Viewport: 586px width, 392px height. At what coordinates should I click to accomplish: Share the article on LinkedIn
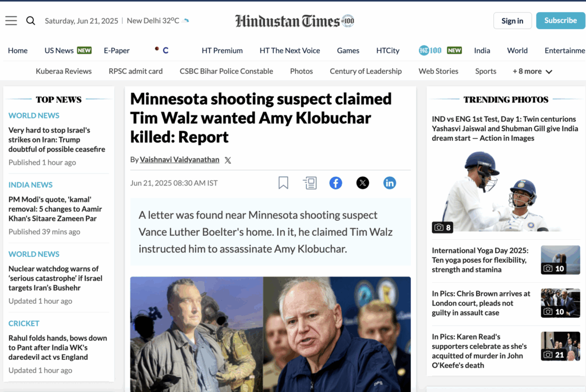click(x=389, y=183)
